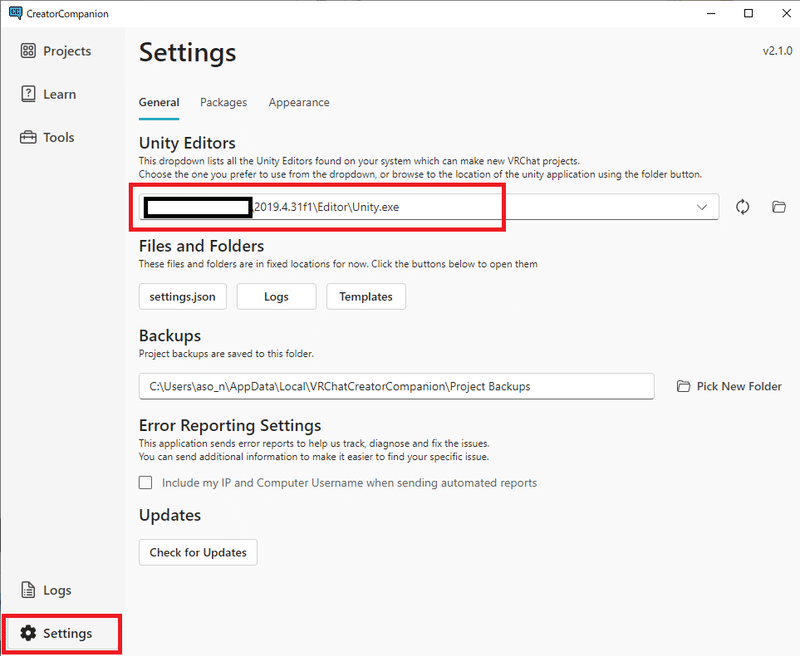Open the Learn section

coord(49,94)
